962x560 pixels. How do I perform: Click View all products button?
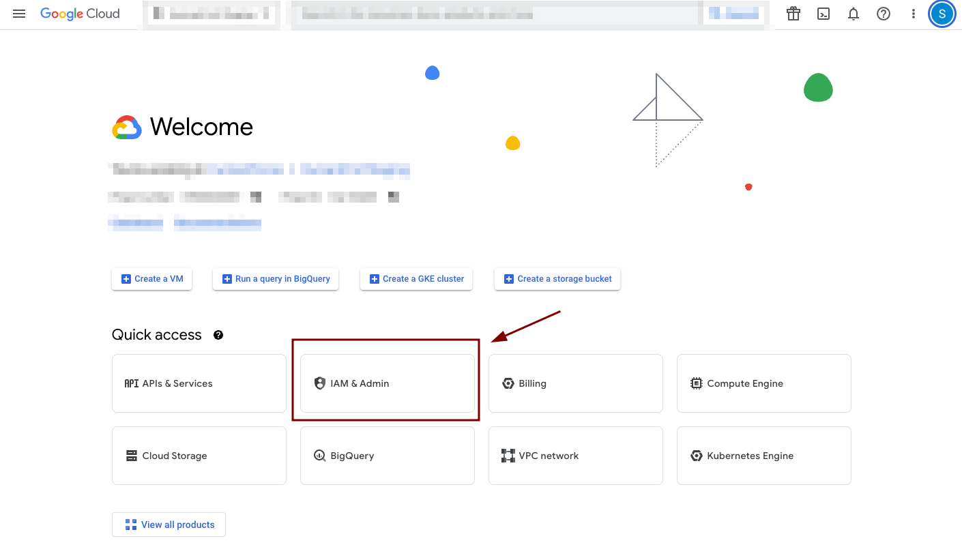coord(169,525)
